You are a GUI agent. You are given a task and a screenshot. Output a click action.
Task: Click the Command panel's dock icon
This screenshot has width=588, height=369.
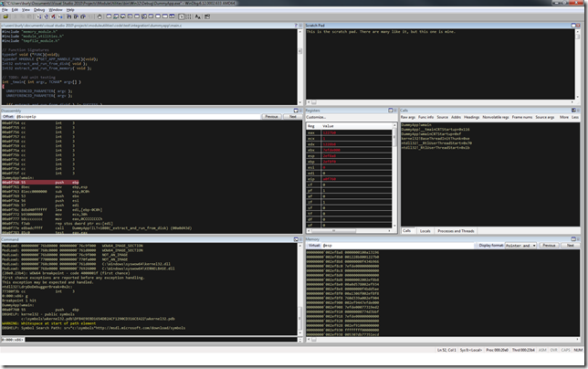coord(296,239)
